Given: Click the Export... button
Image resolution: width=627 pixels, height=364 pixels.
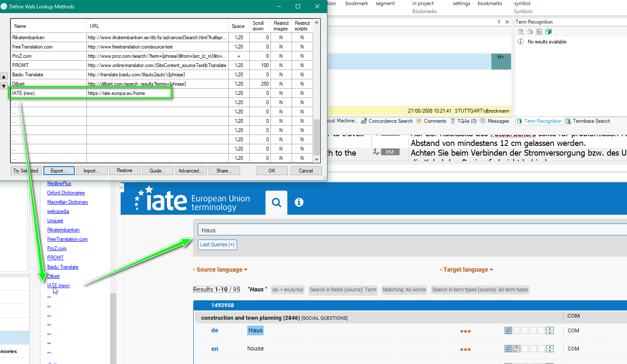Looking at the screenshot, I should coord(59,171).
